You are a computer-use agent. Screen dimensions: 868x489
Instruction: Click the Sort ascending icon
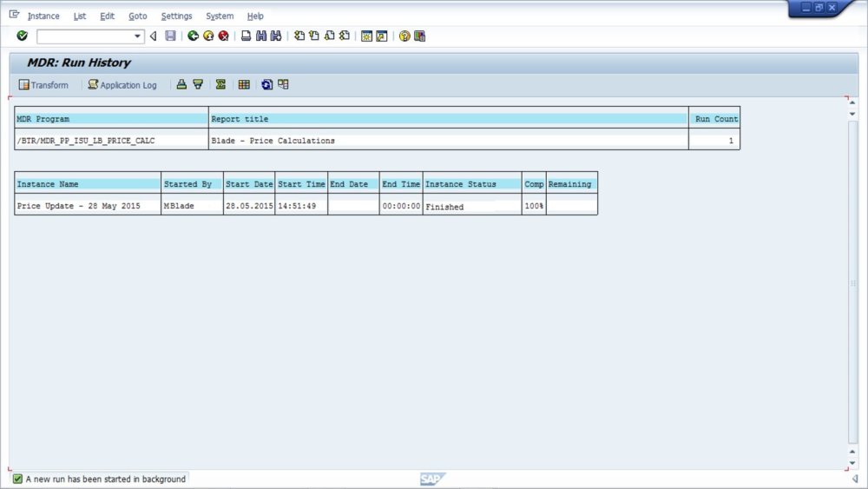pyautogui.click(x=181, y=84)
